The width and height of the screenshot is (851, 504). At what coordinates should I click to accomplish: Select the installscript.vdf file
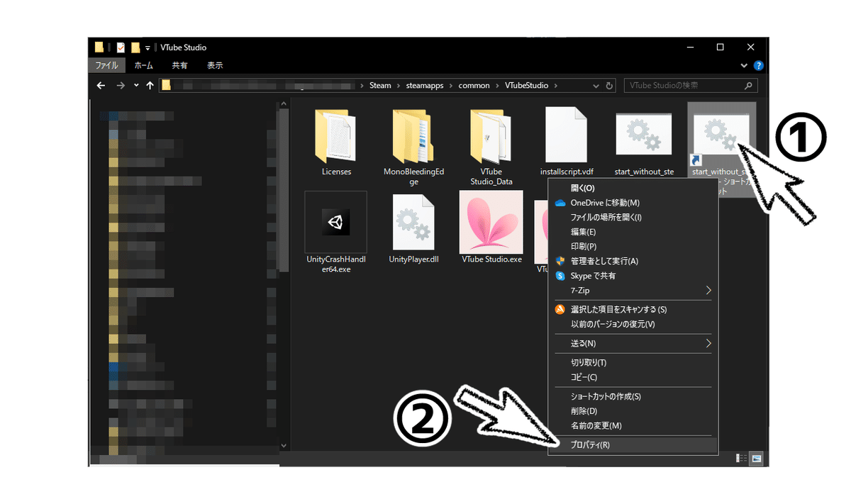(x=566, y=142)
